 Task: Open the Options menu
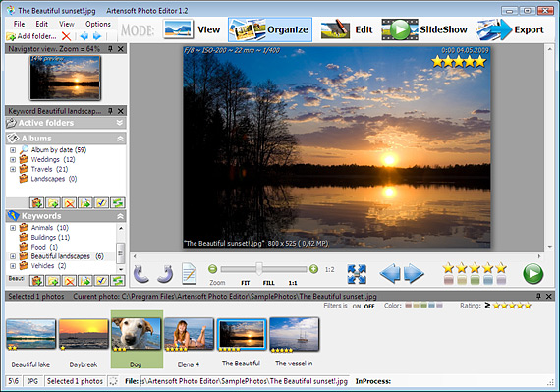click(98, 24)
